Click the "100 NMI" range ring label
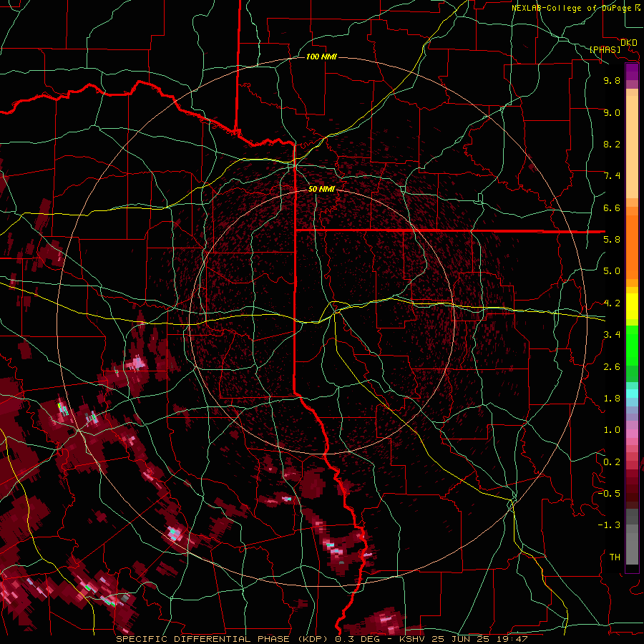Viewport: 644px width, 644px height. point(321,57)
